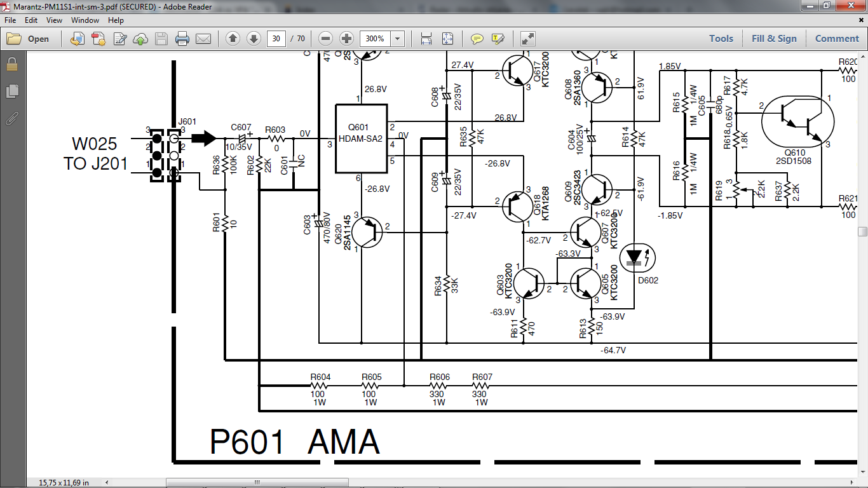Open the Fill & Sign pane
Viewport: 868px width, 488px height.
tap(774, 39)
